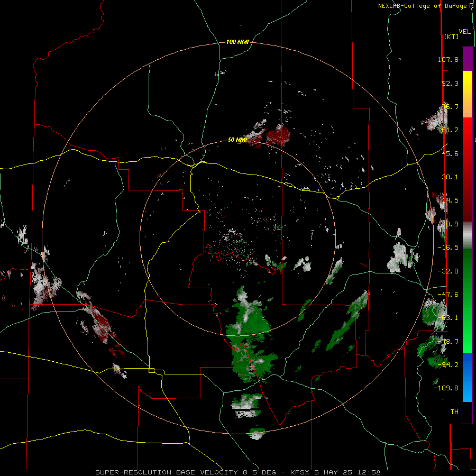Select the -47.6 velocity scale value
Image resolution: width=476 pixels, height=476 pixels.
click(448, 295)
